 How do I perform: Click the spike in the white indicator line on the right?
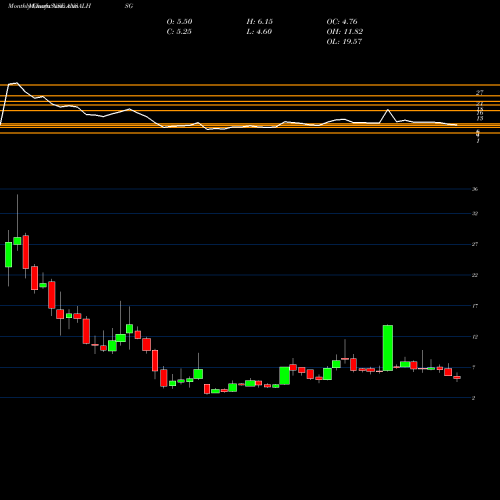coord(388,110)
